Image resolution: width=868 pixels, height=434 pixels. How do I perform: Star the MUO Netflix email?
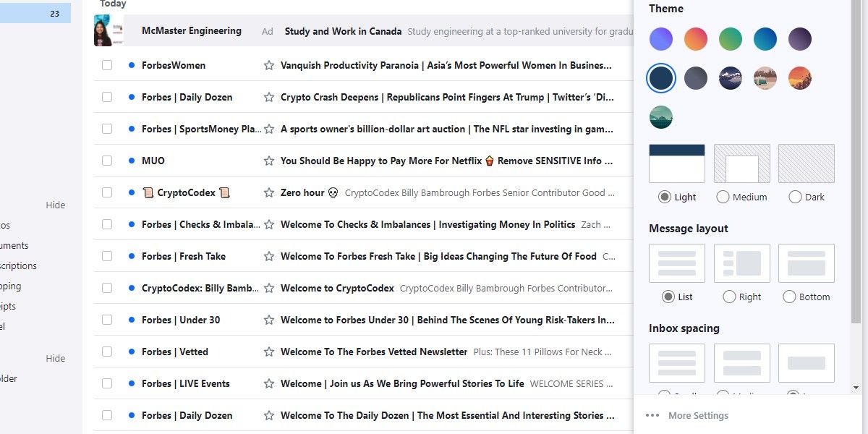coord(268,161)
